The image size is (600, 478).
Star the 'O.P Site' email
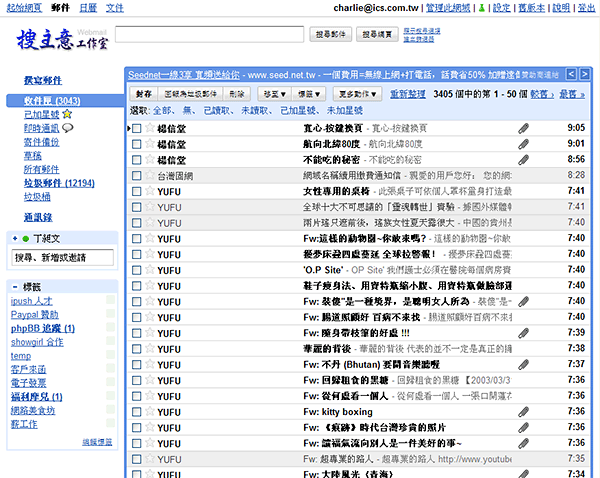150,269
